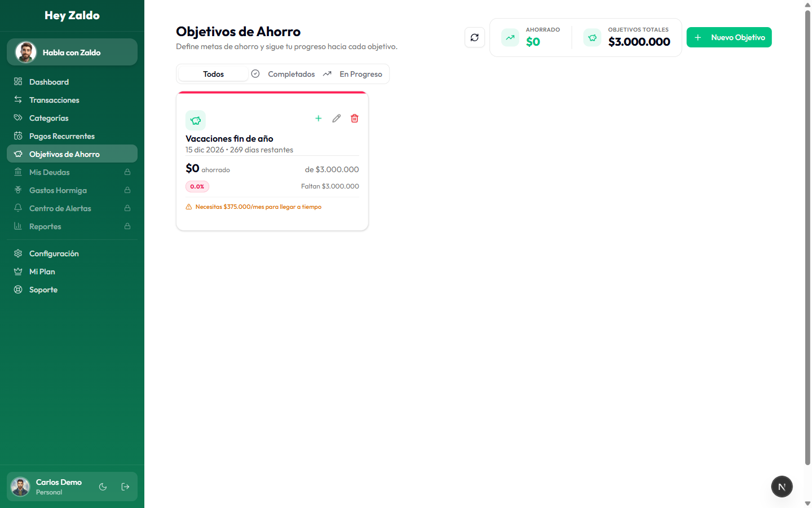Screen dimensions: 812x508
Task: Click the logout icon near Carlos Demo
Action: click(125, 487)
